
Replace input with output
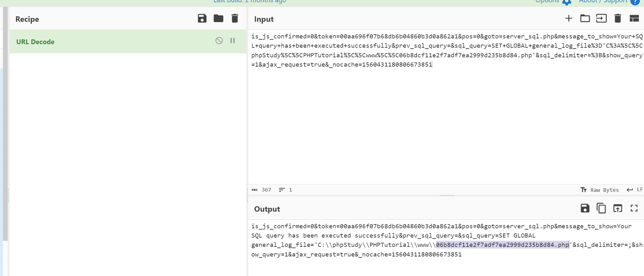point(618,208)
